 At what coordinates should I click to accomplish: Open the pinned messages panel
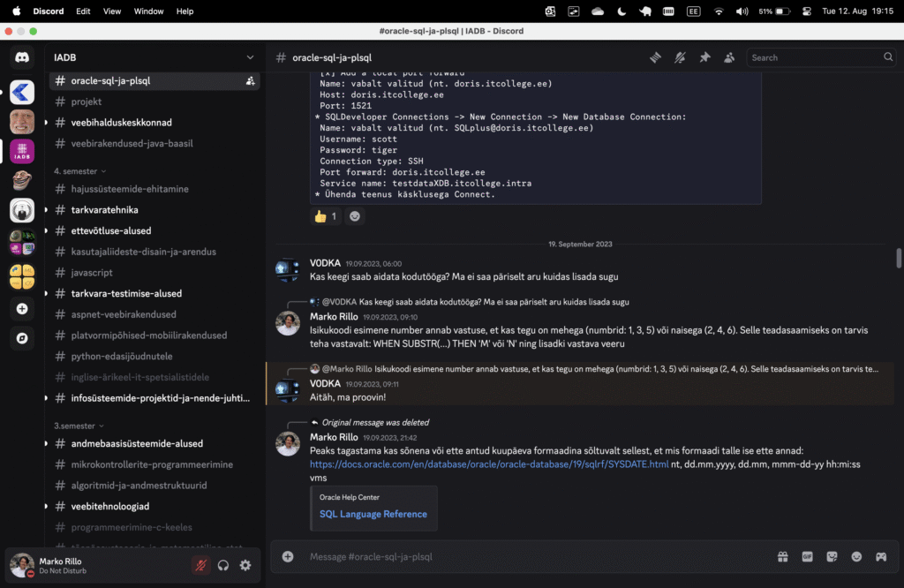click(704, 57)
